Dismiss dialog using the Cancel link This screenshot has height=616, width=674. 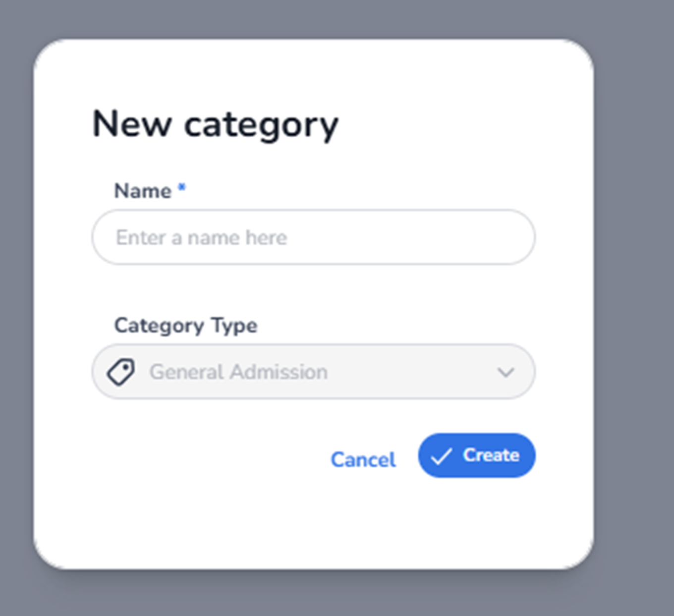pos(363,459)
